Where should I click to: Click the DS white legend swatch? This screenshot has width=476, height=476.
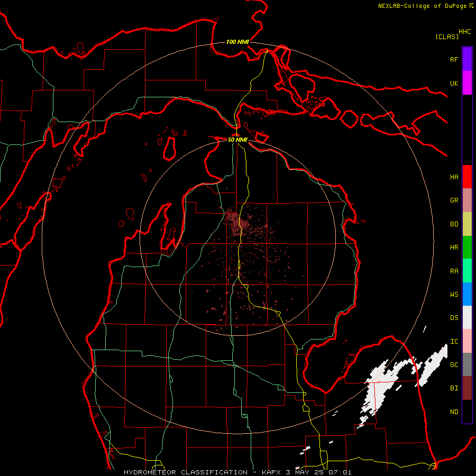coord(467,317)
